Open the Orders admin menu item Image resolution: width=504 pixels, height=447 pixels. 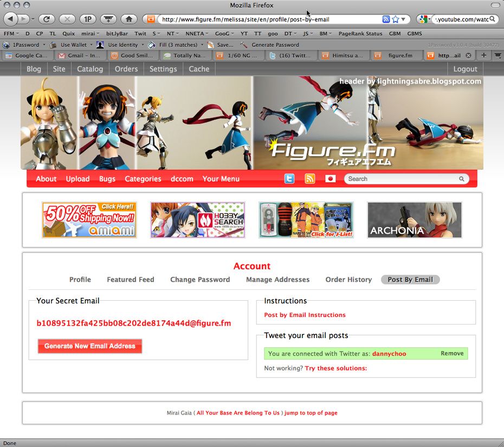click(126, 69)
